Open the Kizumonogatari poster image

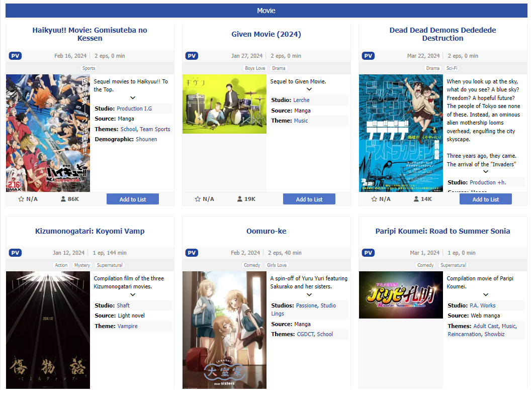pyautogui.click(x=48, y=330)
